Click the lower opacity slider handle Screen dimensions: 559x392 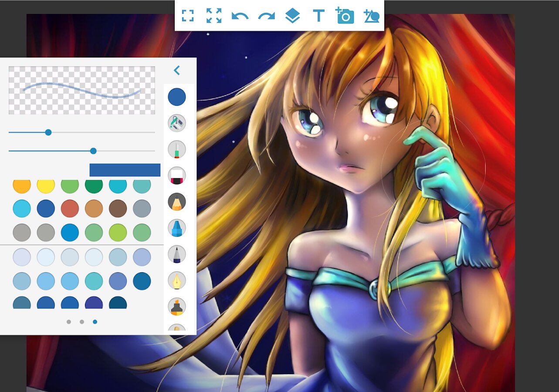click(93, 151)
